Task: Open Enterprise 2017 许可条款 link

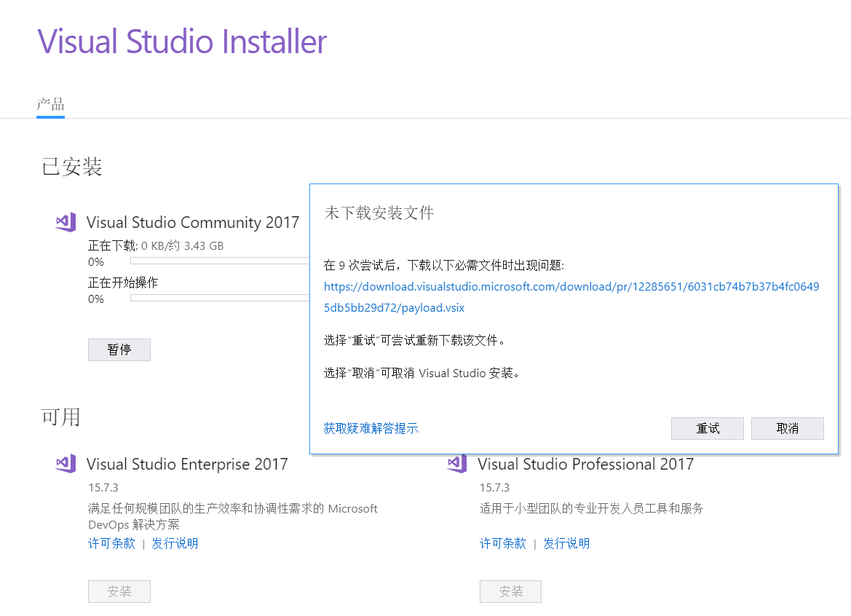Action: click(112, 543)
